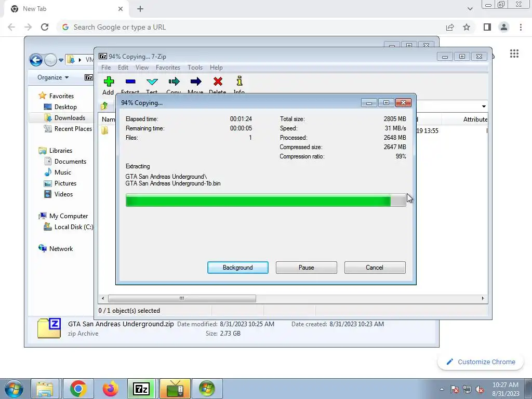
Task: Open Local Disk (C:) in Explorer
Action: click(x=74, y=227)
